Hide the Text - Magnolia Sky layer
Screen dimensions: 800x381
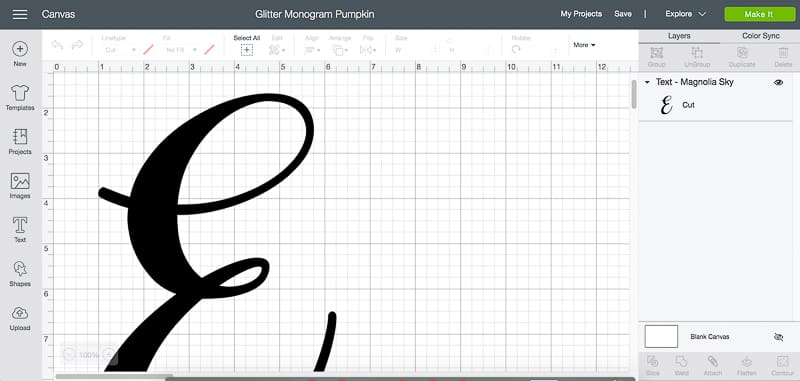(778, 82)
